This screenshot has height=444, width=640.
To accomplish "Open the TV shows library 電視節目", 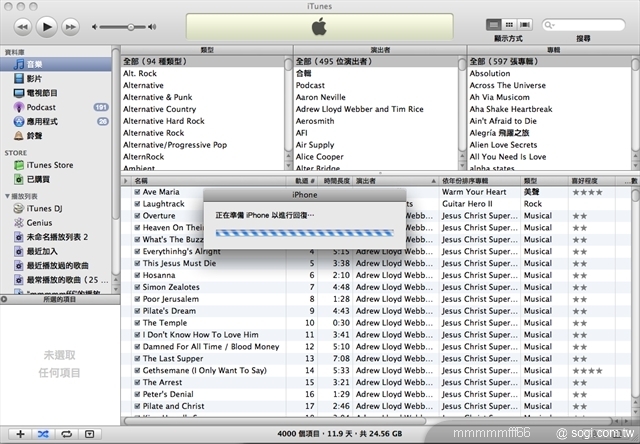I will tap(56, 93).
